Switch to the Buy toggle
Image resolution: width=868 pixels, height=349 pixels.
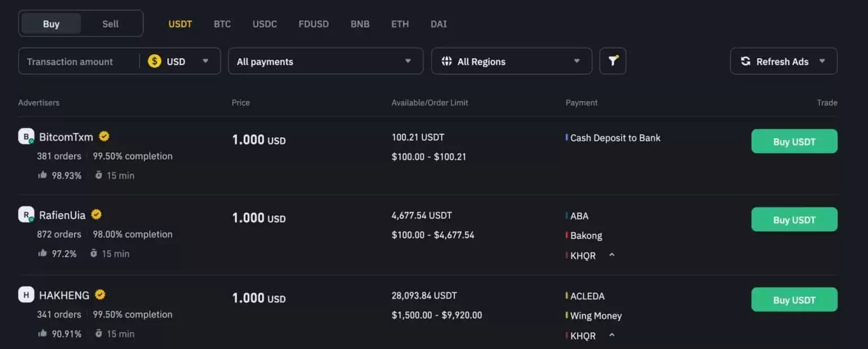(51, 24)
